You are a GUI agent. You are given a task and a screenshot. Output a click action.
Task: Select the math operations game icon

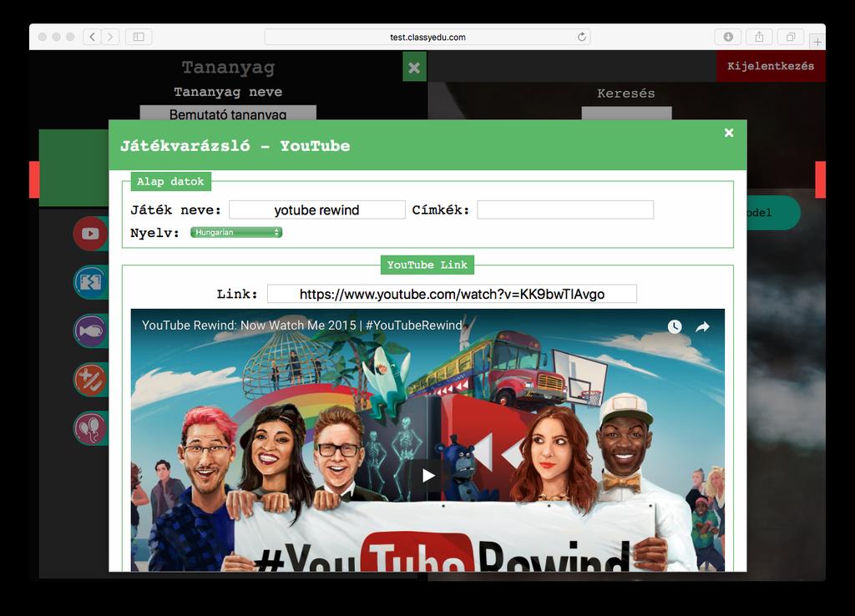[90, 380]
